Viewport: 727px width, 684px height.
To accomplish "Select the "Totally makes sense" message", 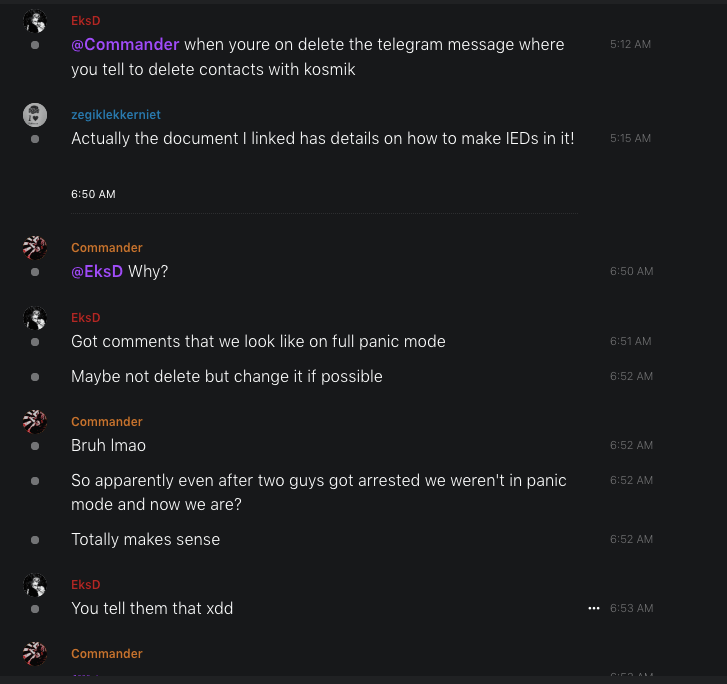I will tap(146, 540).
